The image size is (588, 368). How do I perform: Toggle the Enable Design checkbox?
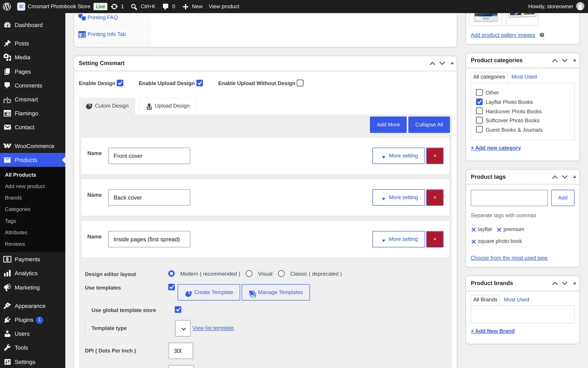[120, 83]
